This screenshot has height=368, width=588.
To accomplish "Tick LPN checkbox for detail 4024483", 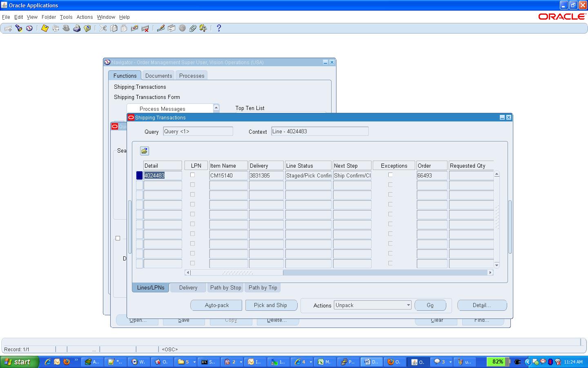I will pos(192,175).
